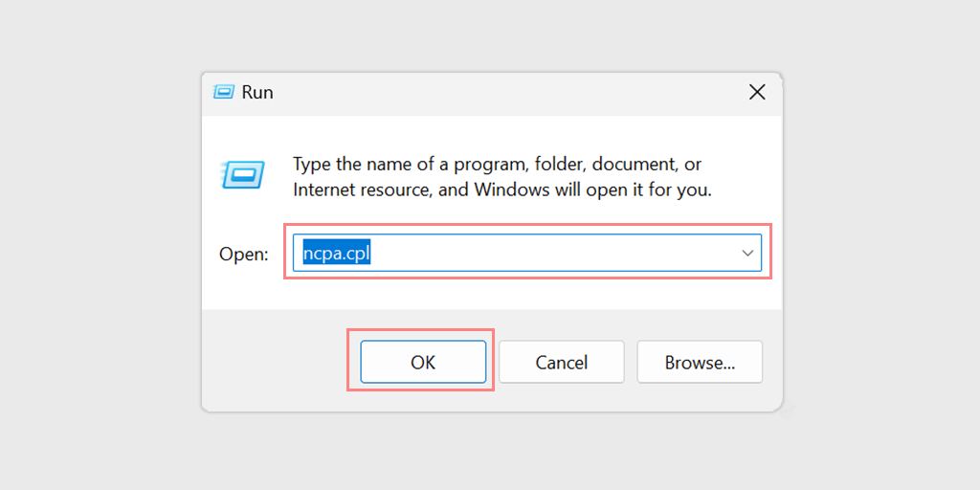Click the ncpa.cpl text in Open field
The width and height of the screenshot is (980, 490).
click(x=337, y=253)
